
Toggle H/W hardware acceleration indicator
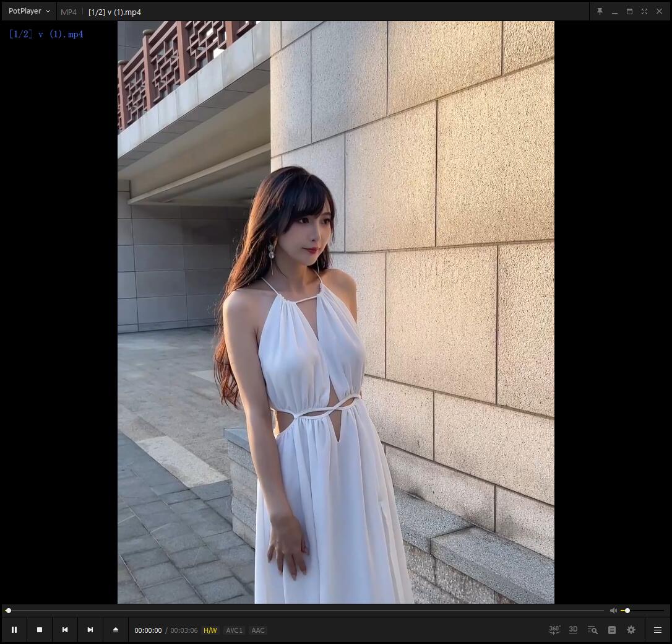coord(210,630)
